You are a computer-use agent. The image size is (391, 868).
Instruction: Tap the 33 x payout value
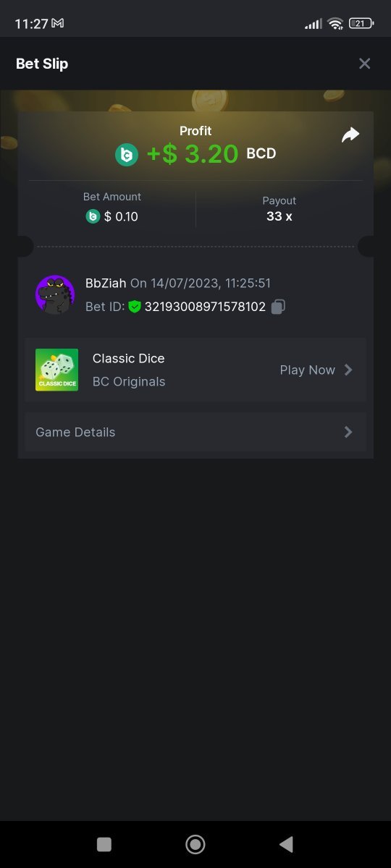[279, 216]
